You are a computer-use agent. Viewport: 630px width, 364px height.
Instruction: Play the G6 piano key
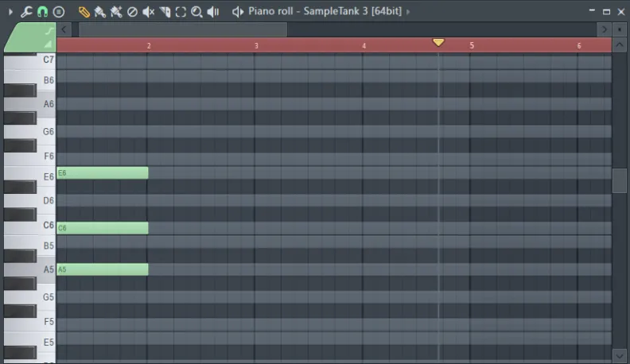click(46, 132)
